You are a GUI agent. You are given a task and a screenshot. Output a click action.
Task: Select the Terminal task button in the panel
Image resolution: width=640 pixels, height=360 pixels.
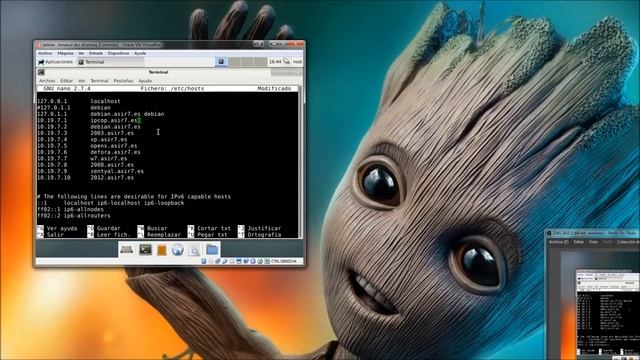click(x=110, y=62)
